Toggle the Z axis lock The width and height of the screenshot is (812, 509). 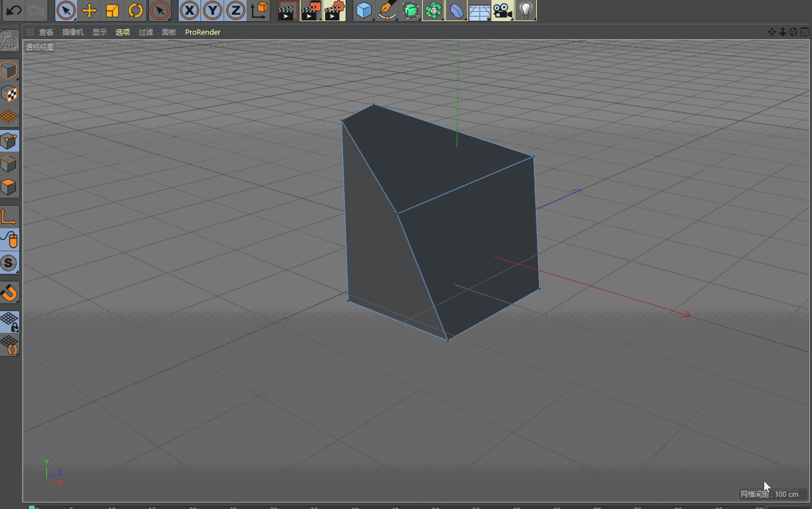[235, 10]
